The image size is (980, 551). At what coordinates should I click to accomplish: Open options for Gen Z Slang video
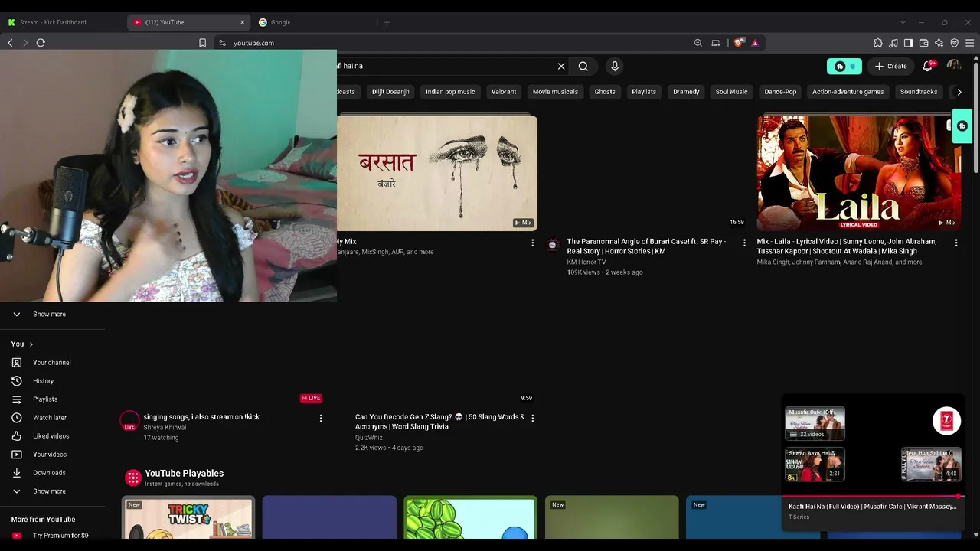(x=533, y=418)
